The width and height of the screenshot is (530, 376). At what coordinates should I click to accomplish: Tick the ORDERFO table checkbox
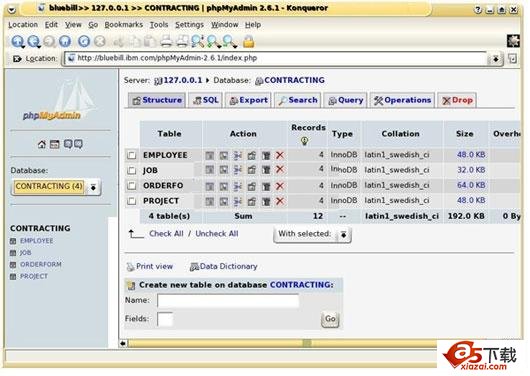[131, 186]
